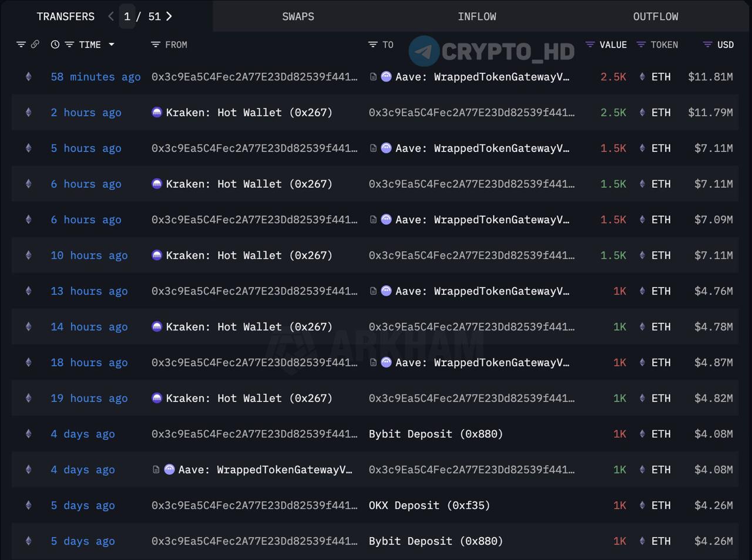The image size is (752, 560).
Task: Click the '/ 51' total pages text
Action: pyautogui.click(x=149, y=16)
